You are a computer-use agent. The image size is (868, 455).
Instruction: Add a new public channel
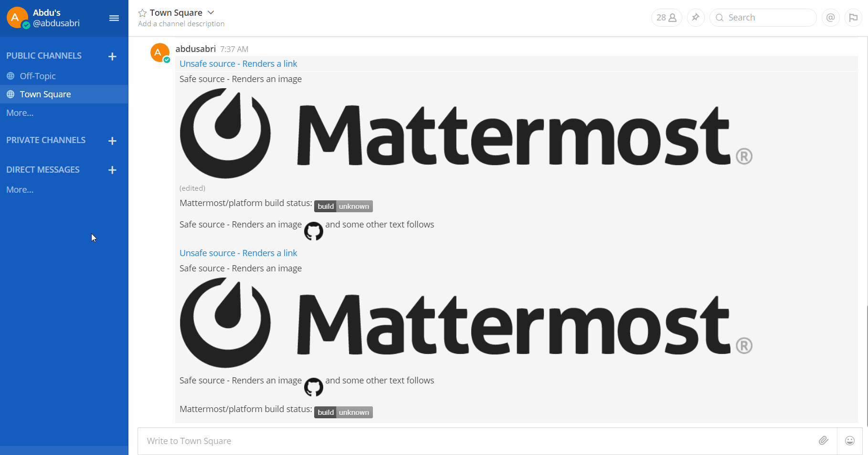pos(112,56)
